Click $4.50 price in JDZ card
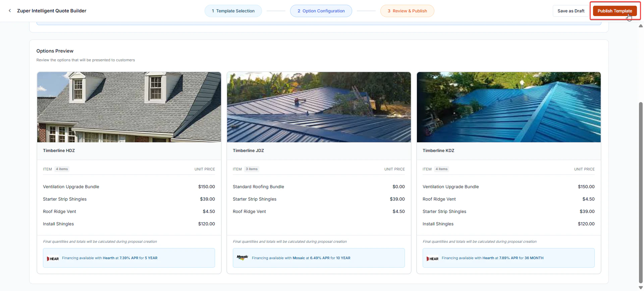Viewport: 644px width, 291px height. 399,212
